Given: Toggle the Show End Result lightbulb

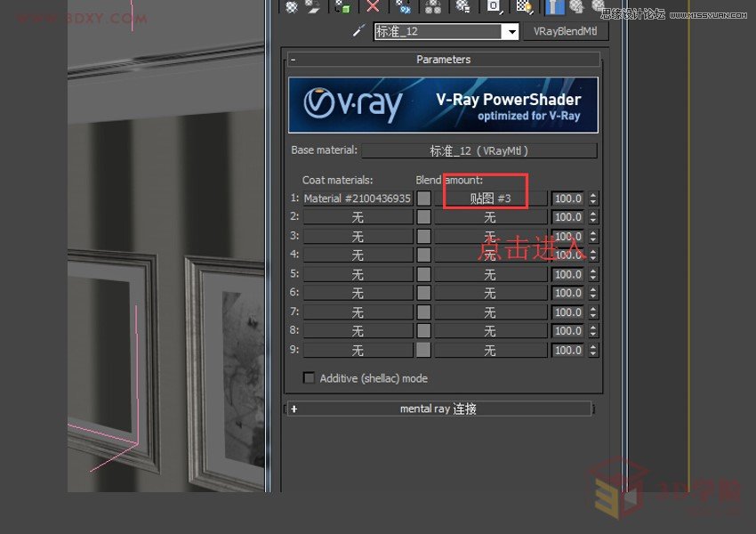Looking at the screenshot, I should [x=554, y=7].
